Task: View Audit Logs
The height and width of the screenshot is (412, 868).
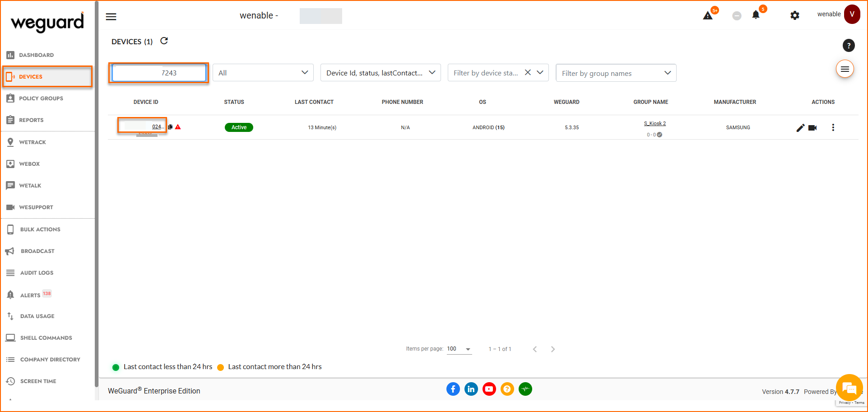Action: (37, 273)
